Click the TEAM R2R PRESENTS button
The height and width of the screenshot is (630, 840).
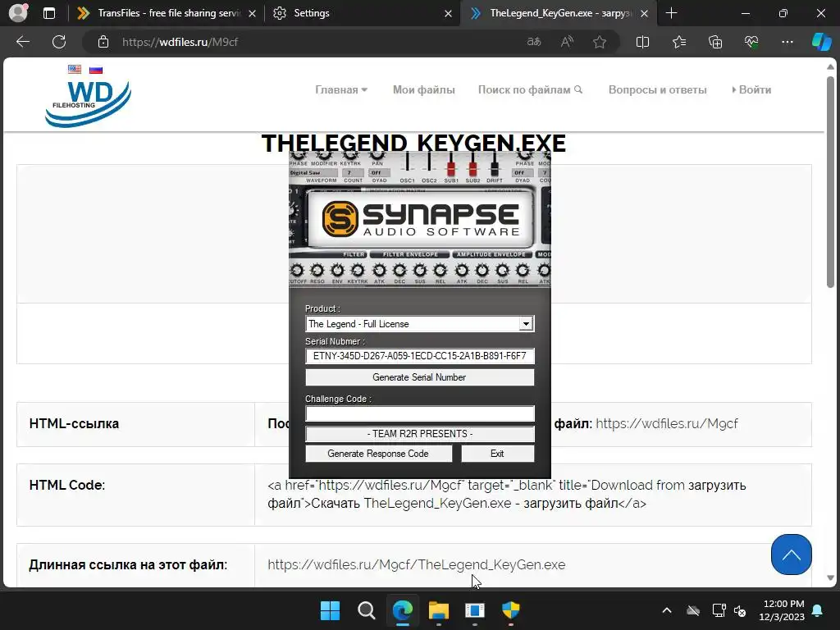click(x=419, y=434)
